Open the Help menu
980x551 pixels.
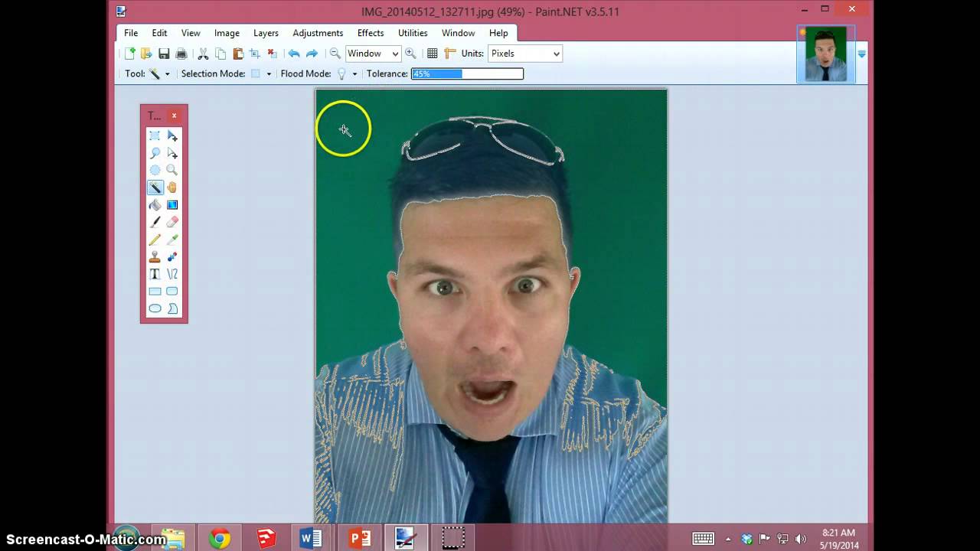[498, 33]
